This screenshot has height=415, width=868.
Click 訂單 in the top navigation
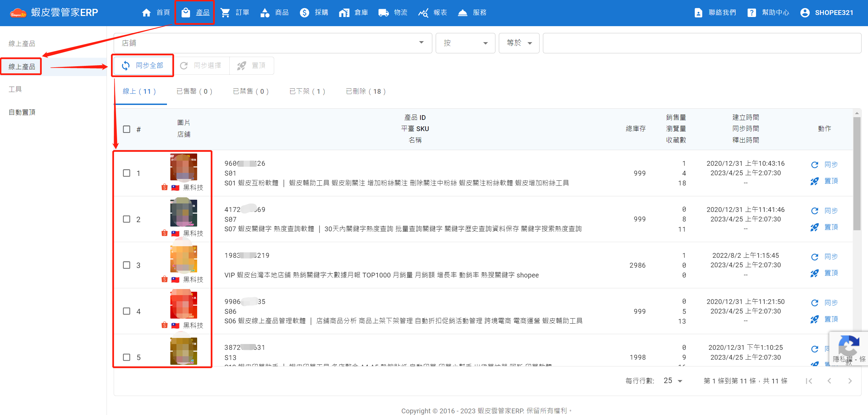242,13
